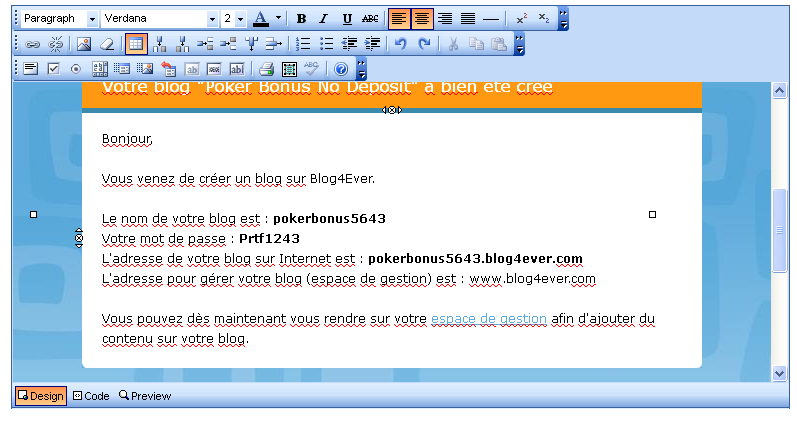Open the 'espace de gestion' link
The height and width of the screenshot is (426, 797).
tap(489, 319)
